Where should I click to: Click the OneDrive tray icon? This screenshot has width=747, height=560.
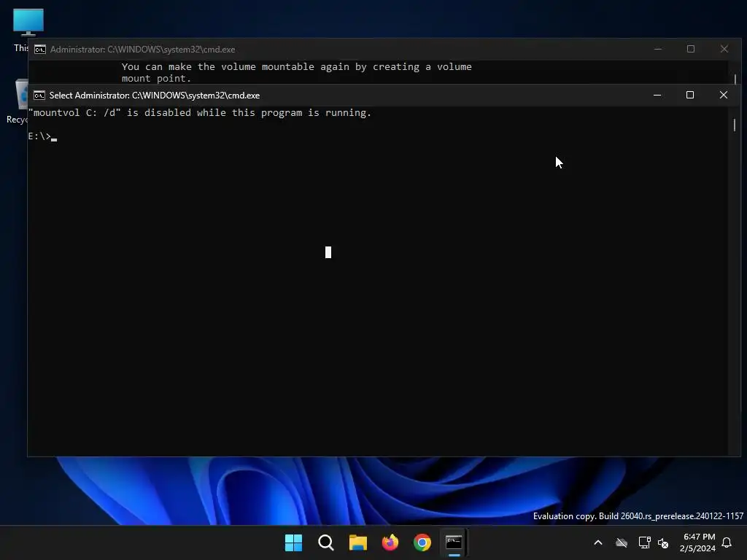(x=622, y=542)
